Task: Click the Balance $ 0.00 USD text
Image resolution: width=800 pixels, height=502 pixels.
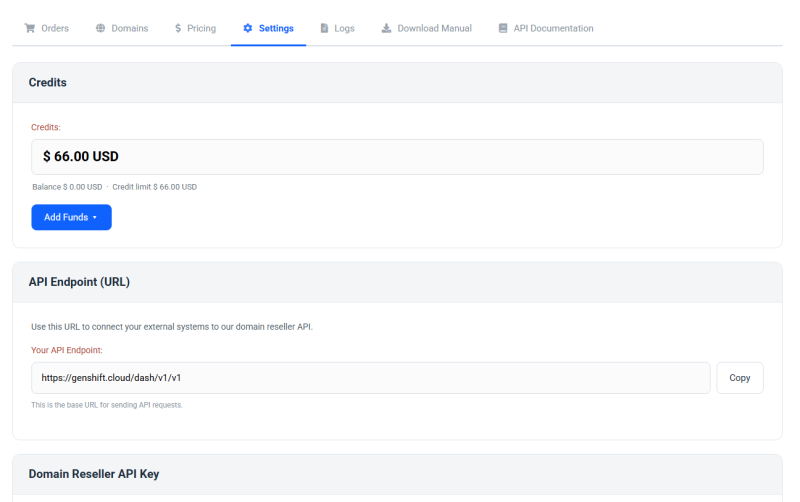Action: (67, 187)
